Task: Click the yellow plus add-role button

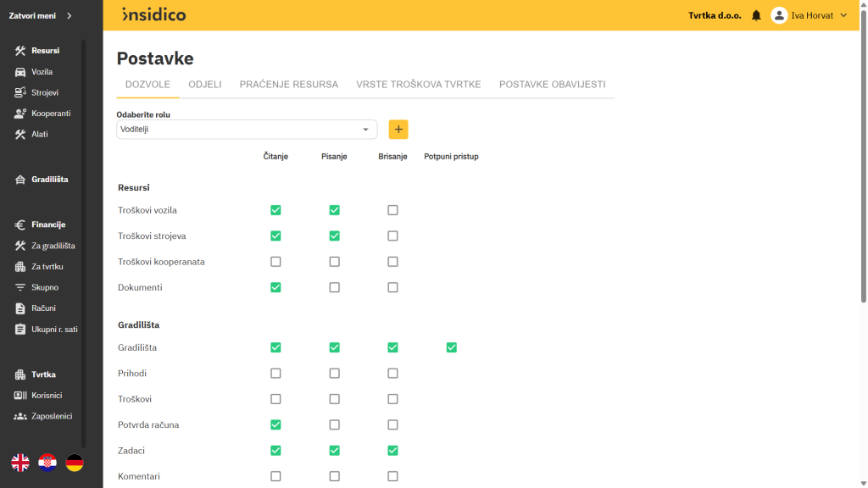Action: pyautogui.click(x=398, y=130)
